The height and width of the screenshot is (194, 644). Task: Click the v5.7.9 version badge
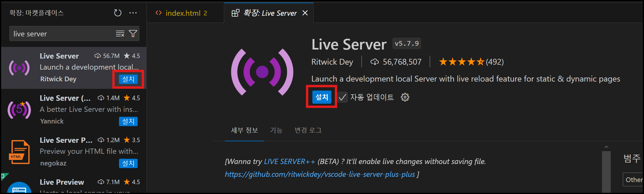coord(407,43)
